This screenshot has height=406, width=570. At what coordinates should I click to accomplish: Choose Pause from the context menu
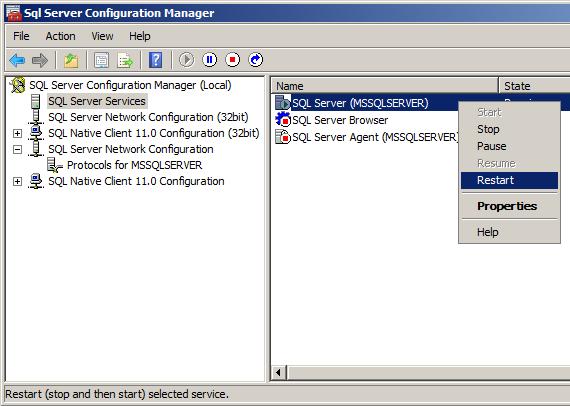(x=509, y=146)
